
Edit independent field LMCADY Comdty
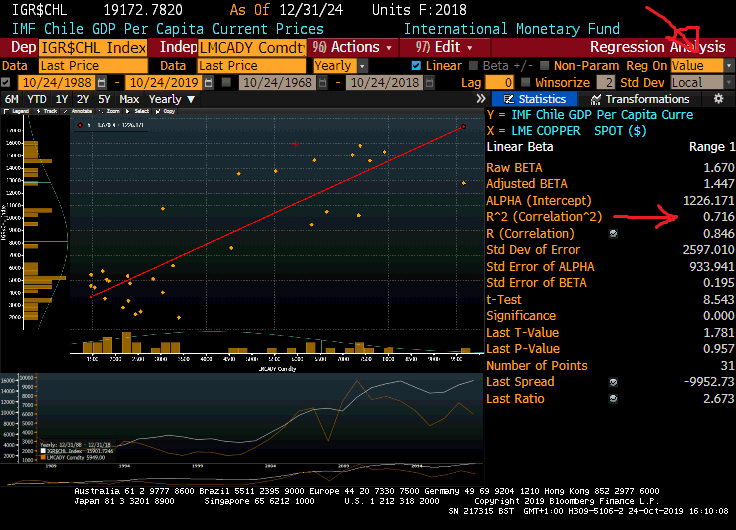(x=252, y=47)
